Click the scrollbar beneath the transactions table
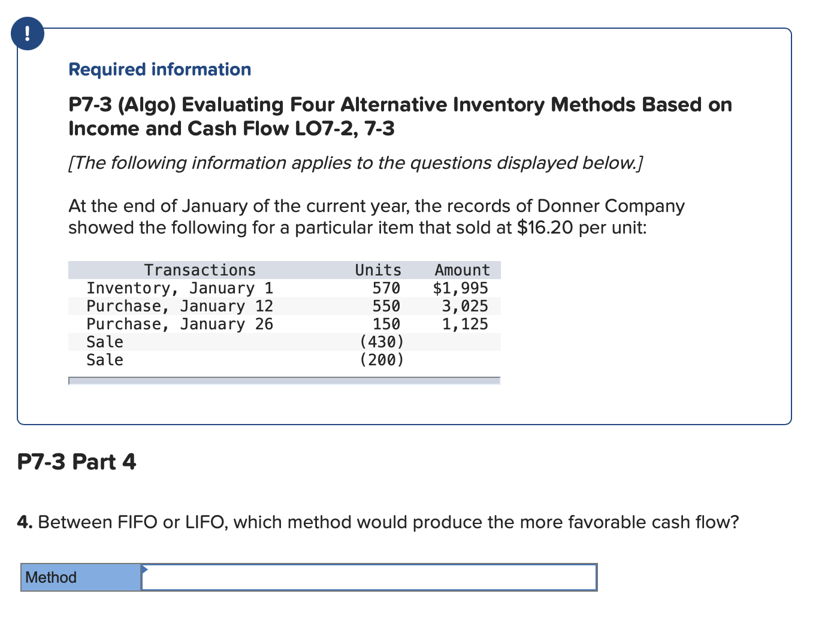840x630 pixels. [285, 381]
